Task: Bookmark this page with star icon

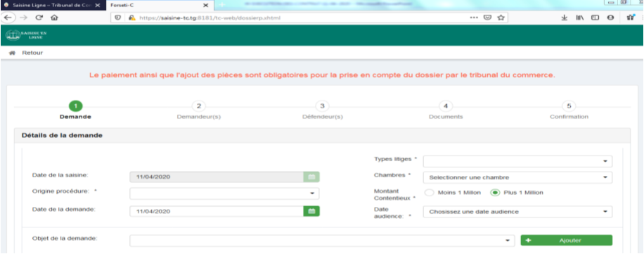Action: (x=501, y=18)
